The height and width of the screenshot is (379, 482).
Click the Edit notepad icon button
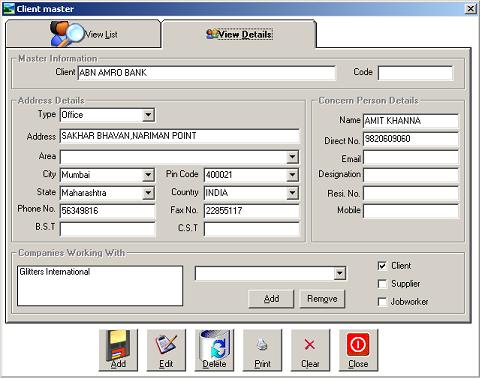point(166,350)
